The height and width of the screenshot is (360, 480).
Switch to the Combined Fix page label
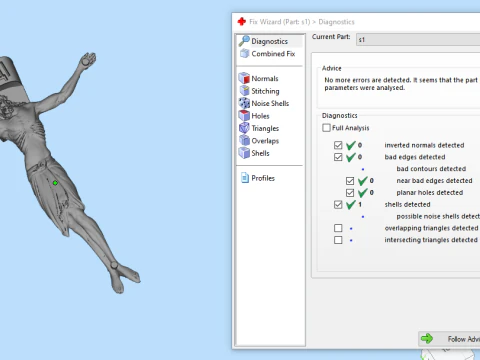(x=273, y=54)
